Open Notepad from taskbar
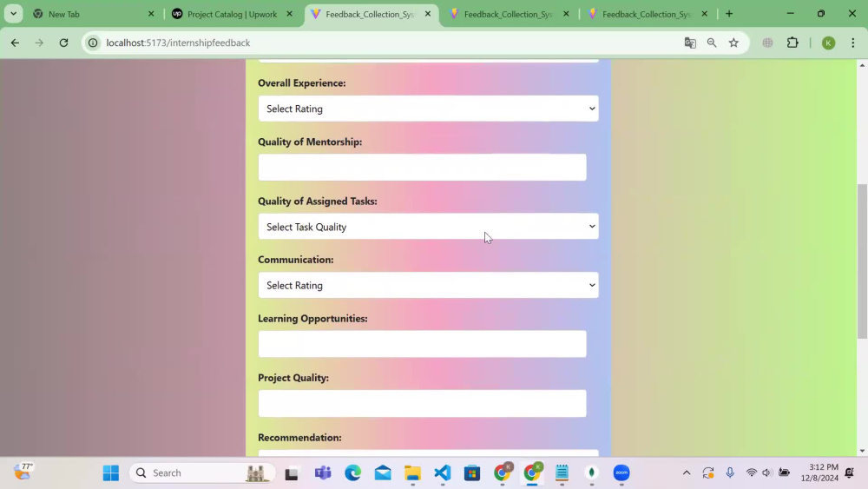 coord(562,473)
